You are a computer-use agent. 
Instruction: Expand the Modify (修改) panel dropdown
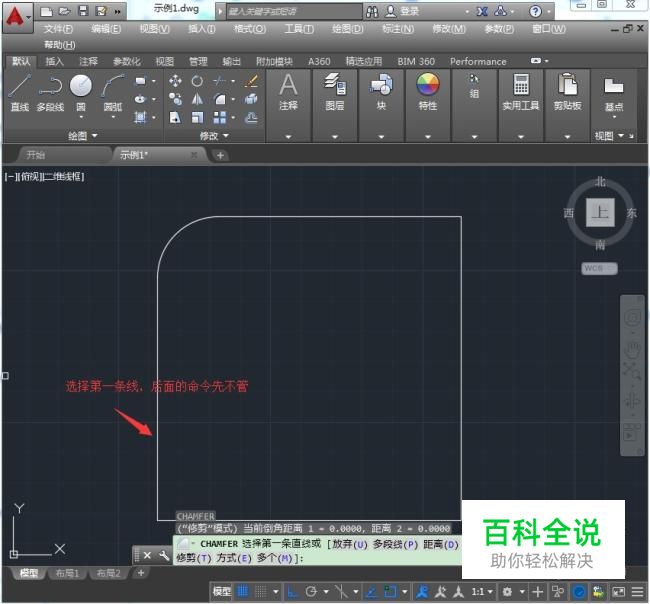coord(214,136)
